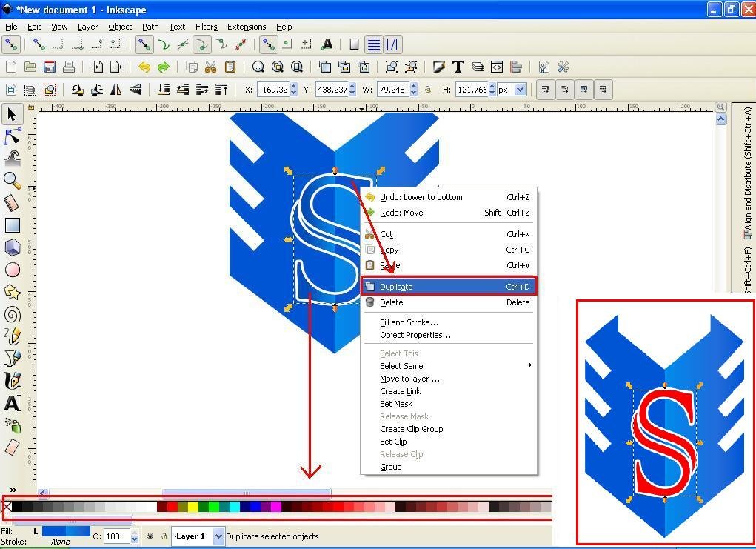Toggle enable snapping button on snap bar

click(10, 44)
